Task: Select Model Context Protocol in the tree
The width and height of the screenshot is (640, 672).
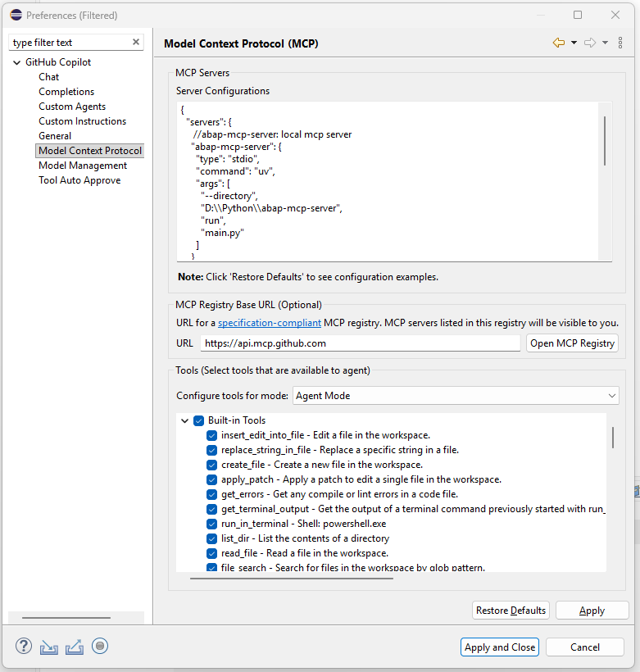Action: [x=90, y=151]
